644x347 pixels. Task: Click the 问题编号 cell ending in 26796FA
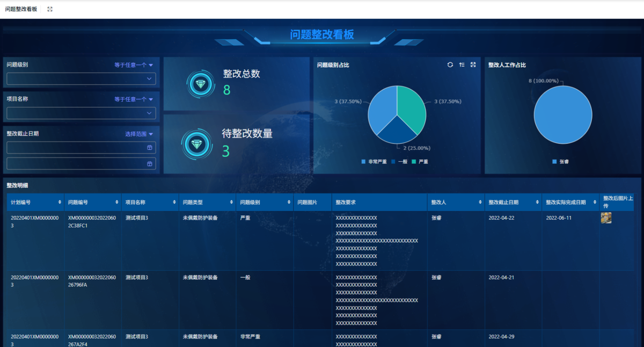click(92, 281)
